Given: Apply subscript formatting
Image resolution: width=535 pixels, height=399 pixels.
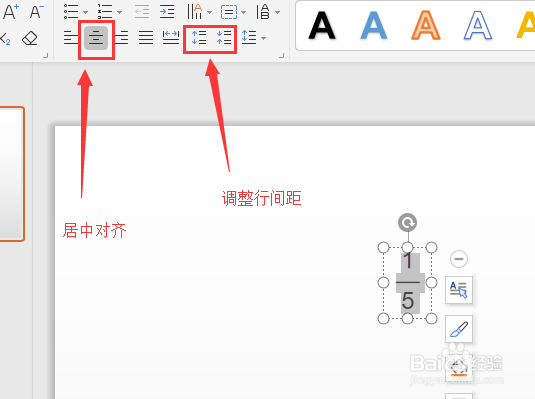Looking at the screenshot, I should (5, 39).
